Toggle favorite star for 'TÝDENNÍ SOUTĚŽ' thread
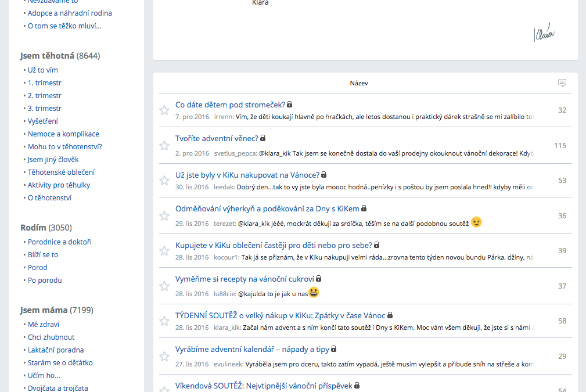Viewport: 586px width, 392px height. click(x=164, y=321)
